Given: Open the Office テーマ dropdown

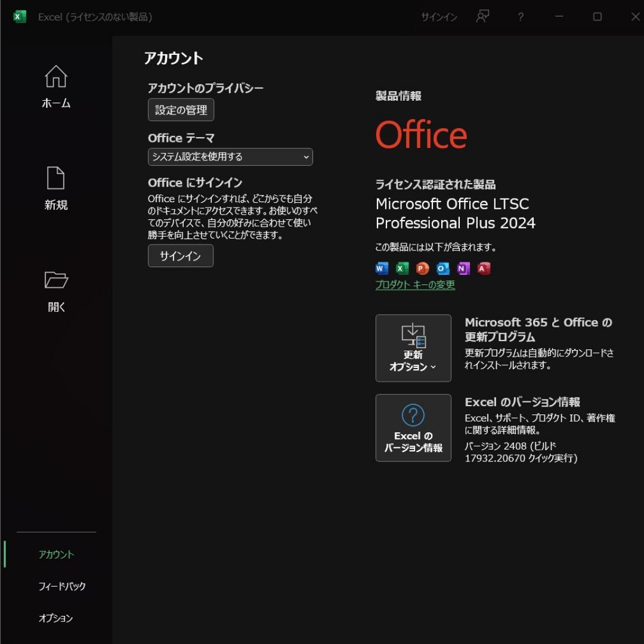Looking at the screenshot, I should click(x=231, y=157).
